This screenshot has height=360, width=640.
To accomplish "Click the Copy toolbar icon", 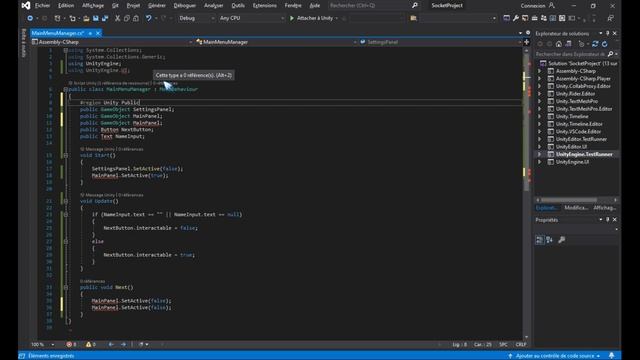I will [127, 18].
